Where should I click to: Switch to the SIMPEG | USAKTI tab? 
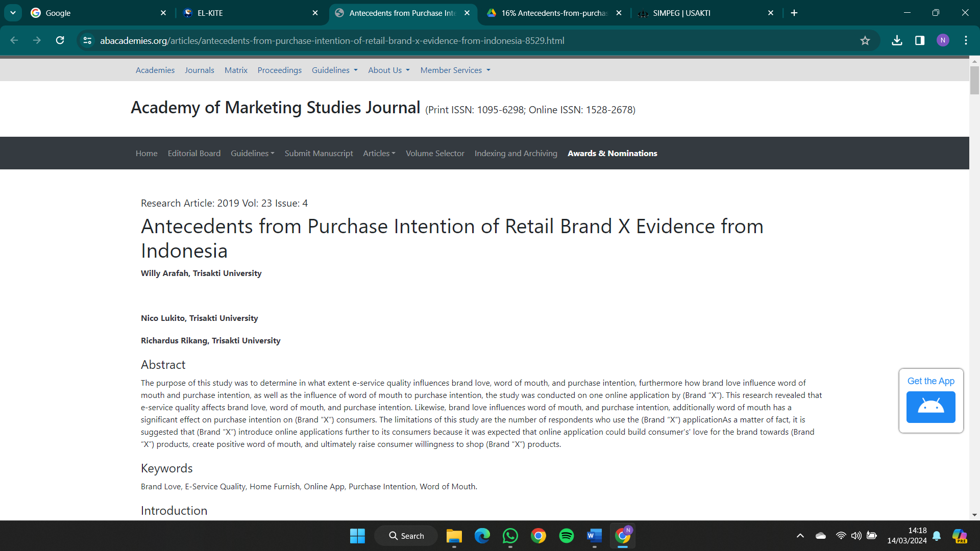704,13
